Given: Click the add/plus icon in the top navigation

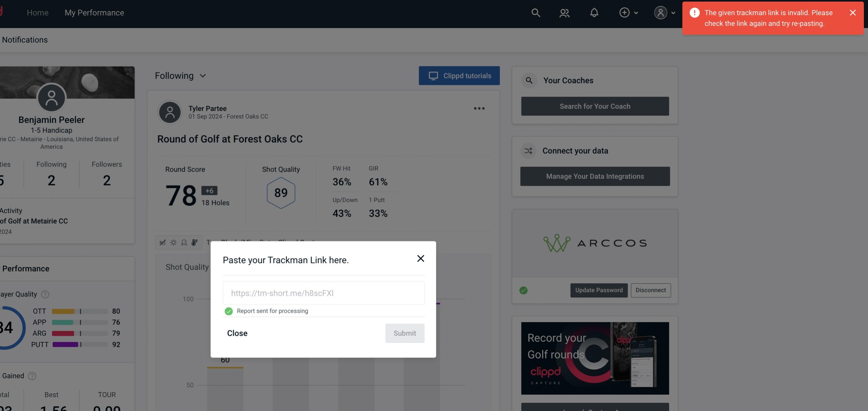Looking at the screenshot, I should pos(624,12).
